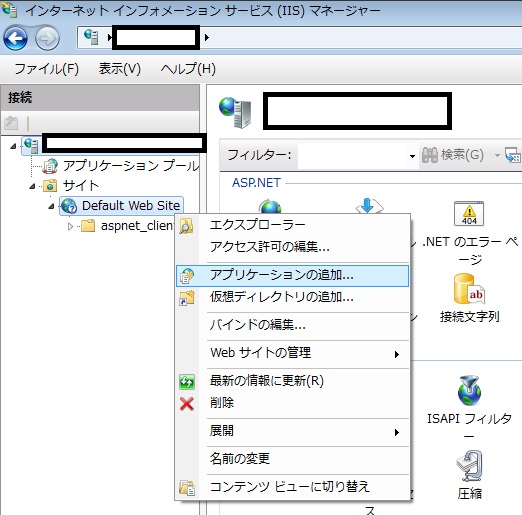This screenshot has width=522, height=515.
Task: Open the ヘルプ(H) menu
Action: point(188,69)
